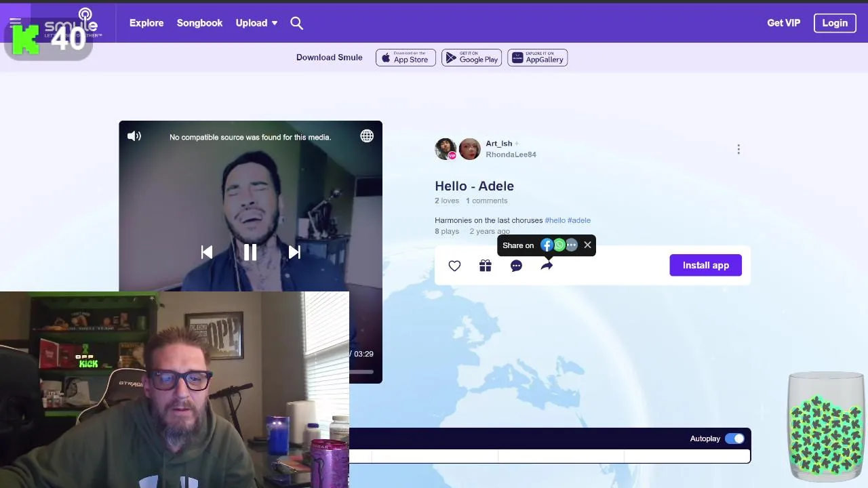The height and width of the screenshot is (488, 868).
Task: Open the RhondaLee84 username link
Action: point(511,155)
